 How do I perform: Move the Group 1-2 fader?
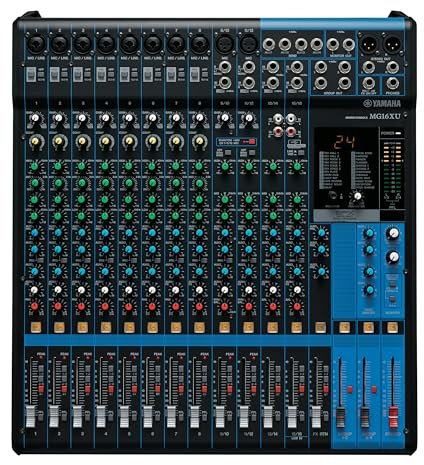[341, 417]
